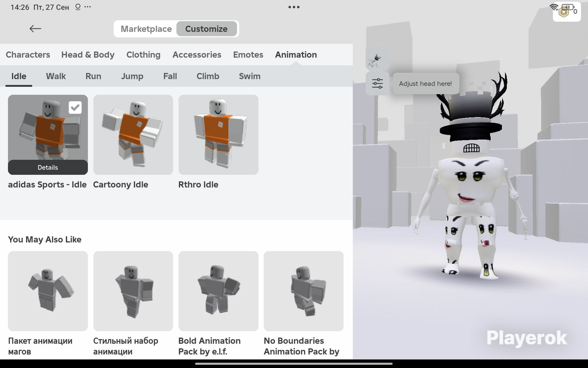
Task: Select the Swim animation subtab
Action: (x=250, y=76)
